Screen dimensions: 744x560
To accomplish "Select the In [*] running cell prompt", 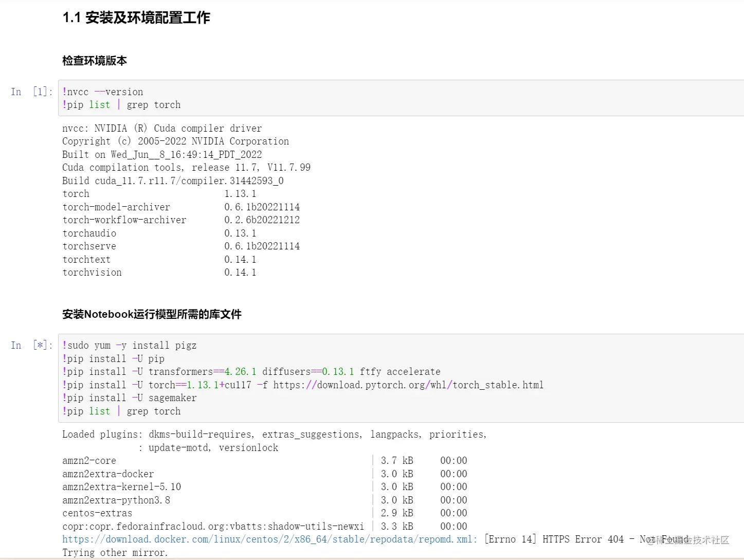I will point(32,345).
